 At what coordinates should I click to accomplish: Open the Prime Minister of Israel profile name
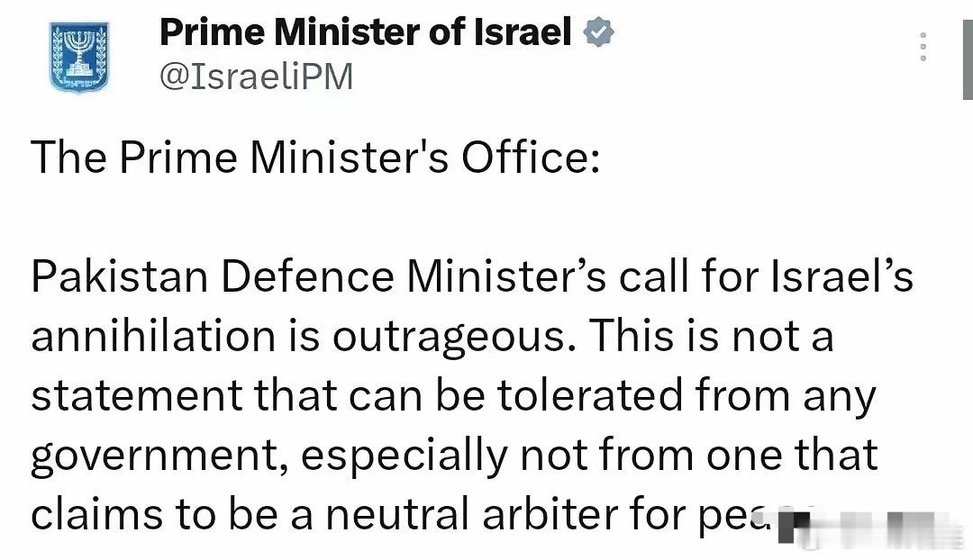coord(365,34)
